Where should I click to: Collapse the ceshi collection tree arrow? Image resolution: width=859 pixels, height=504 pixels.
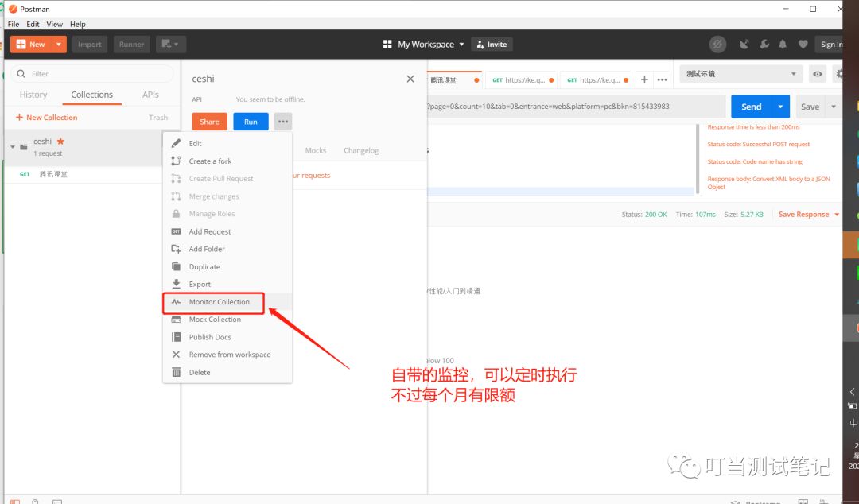(x=13, y=147)
